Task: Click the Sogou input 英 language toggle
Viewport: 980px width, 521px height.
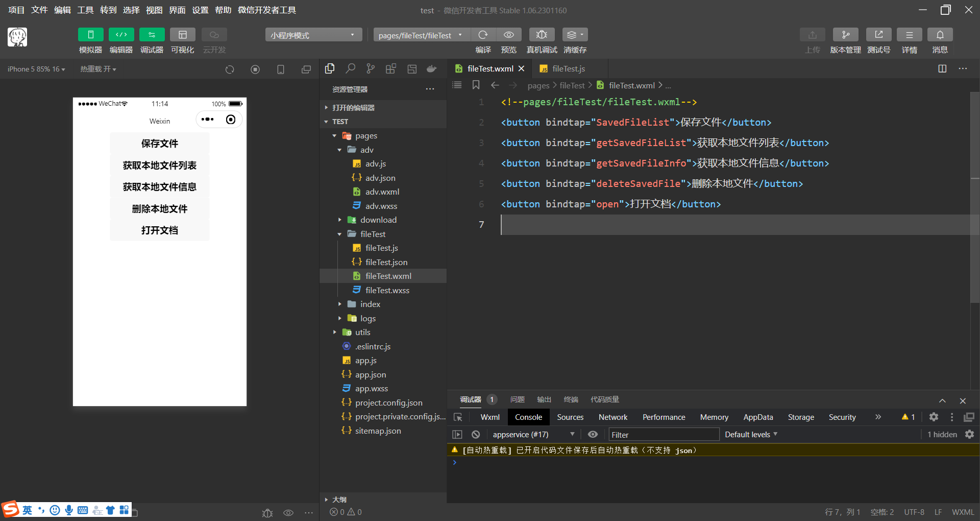Action: click(x=27, y=510)
